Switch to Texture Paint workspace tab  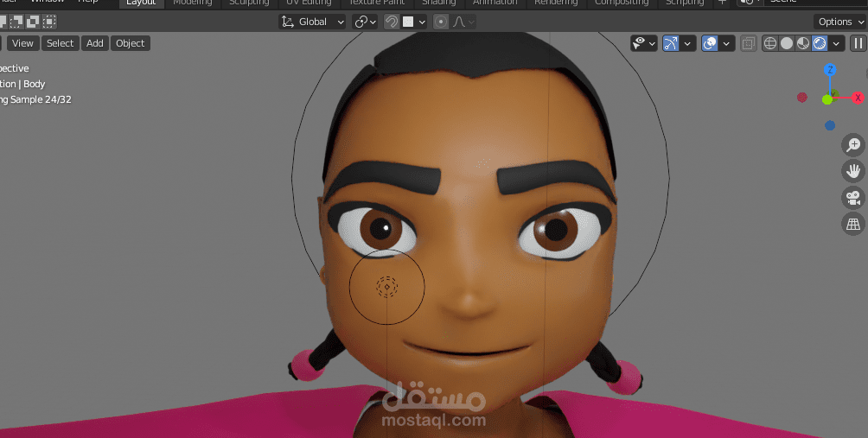pyautogui.click(x=376, y=3)
